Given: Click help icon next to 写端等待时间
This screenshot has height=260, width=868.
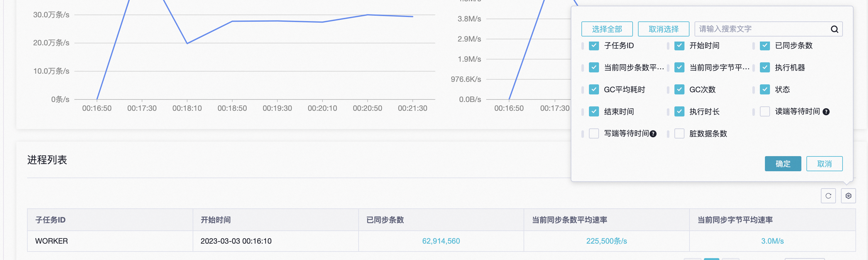Looking at the screenshot, I should (x=653, y=134).
